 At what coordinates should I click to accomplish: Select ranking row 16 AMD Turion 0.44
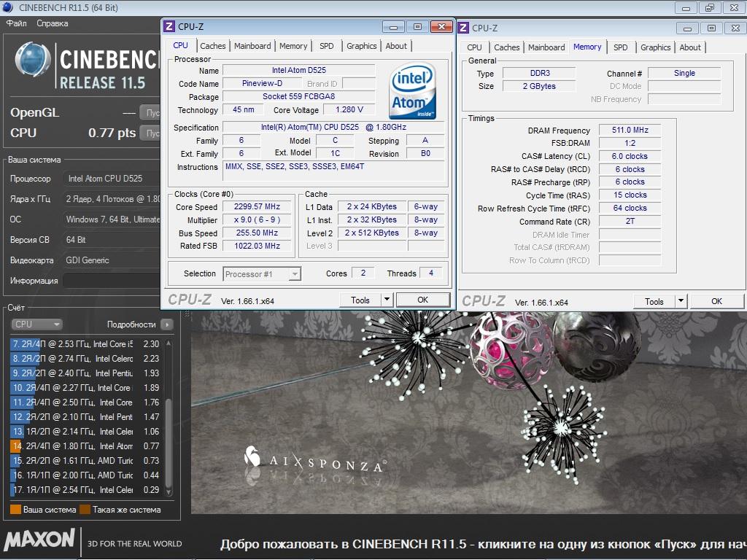pos(85,475)
